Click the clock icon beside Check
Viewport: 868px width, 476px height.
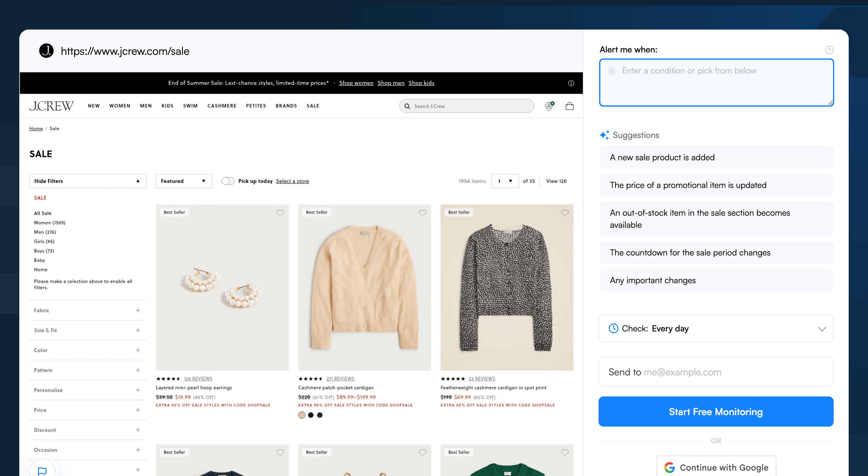613,328
